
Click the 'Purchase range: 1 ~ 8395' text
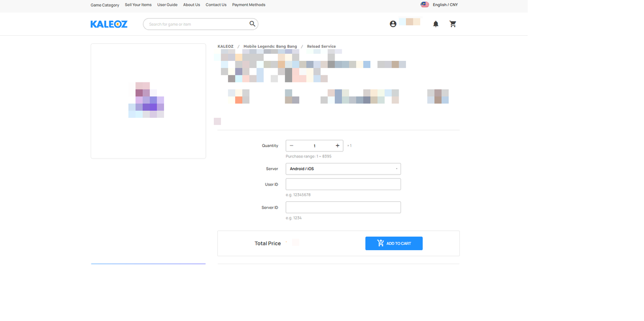coord(308,156)
